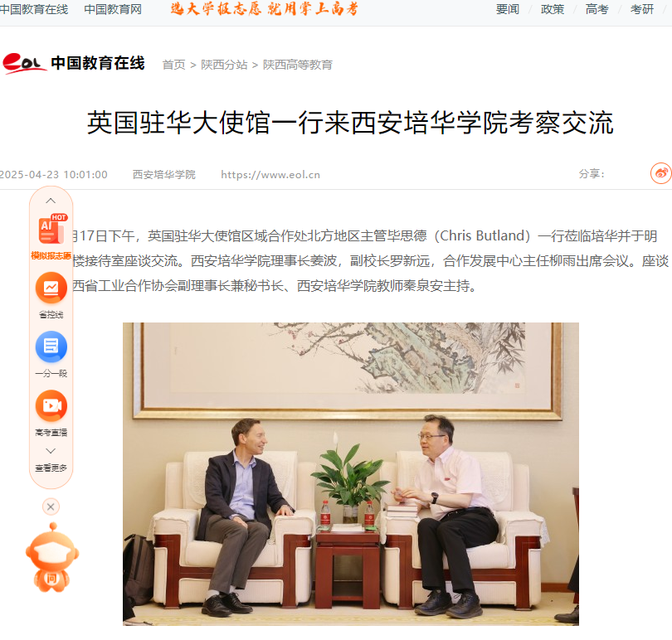The image size is (672, 640).
Task: Launch the 高考直播 video icon
Action: coord(51,405)
